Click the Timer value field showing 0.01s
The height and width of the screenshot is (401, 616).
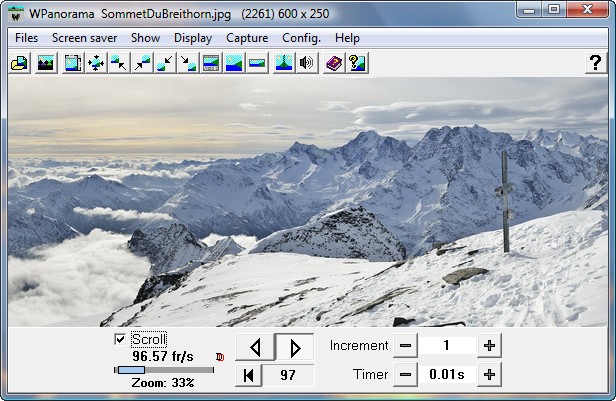447,375
